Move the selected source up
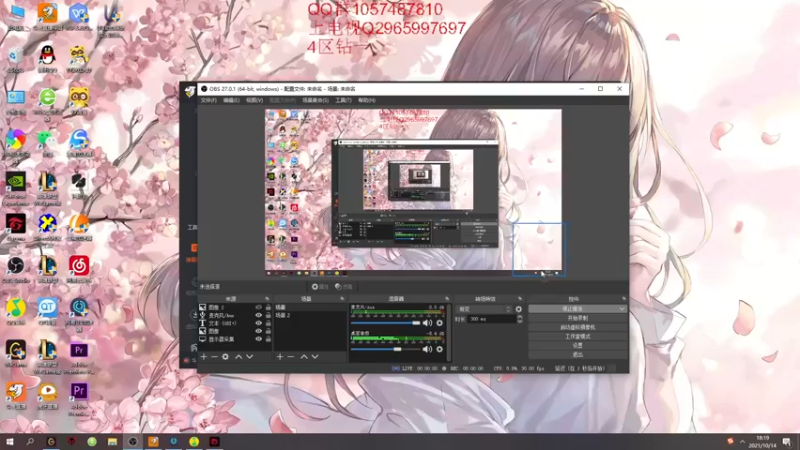 [x=238, y=357]
